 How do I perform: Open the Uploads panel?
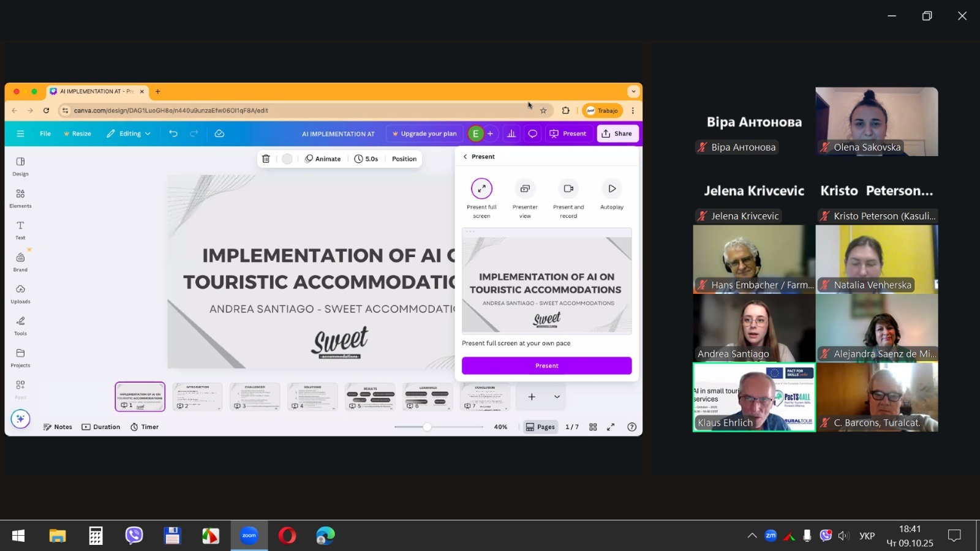pos(20,293)
